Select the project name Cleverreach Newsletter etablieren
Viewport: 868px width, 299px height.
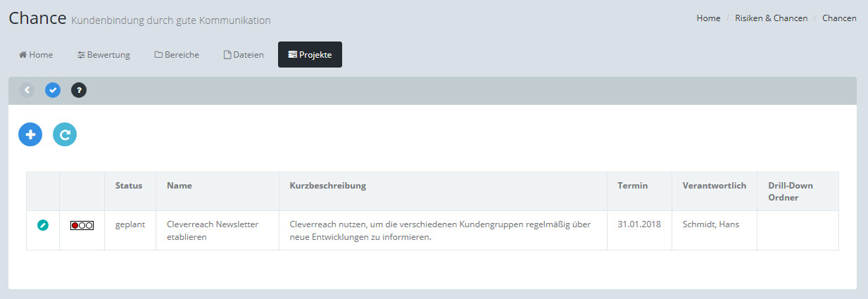coord(213,231)
